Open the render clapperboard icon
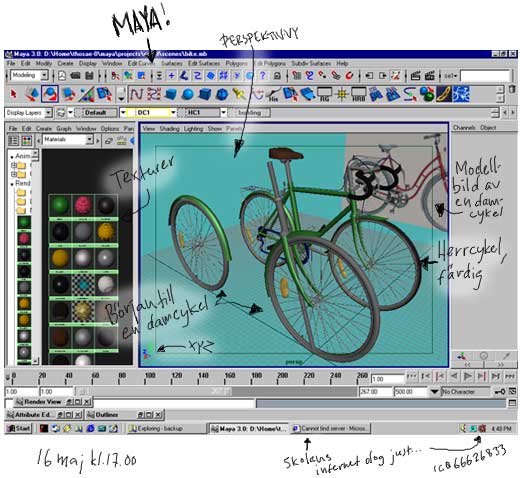The height and width of the screenshot is (478, 520). 416,76
